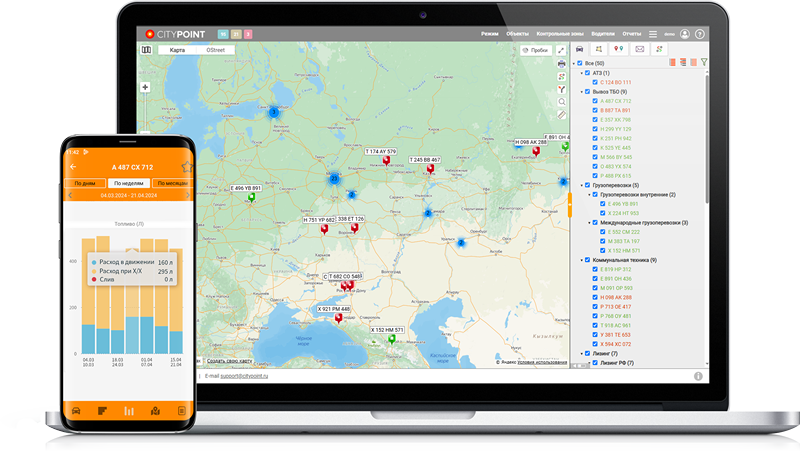Collapse the 'Грузоперевозки (5)' tree group

579,185
